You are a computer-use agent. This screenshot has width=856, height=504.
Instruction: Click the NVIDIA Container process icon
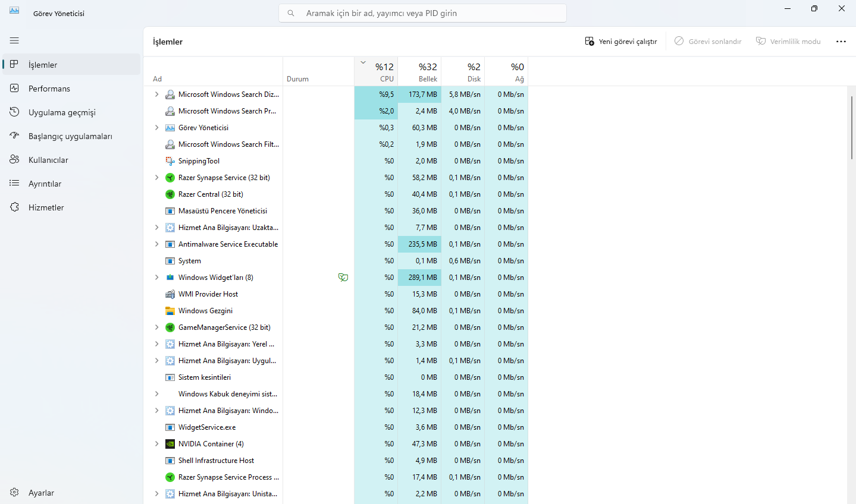170,444
